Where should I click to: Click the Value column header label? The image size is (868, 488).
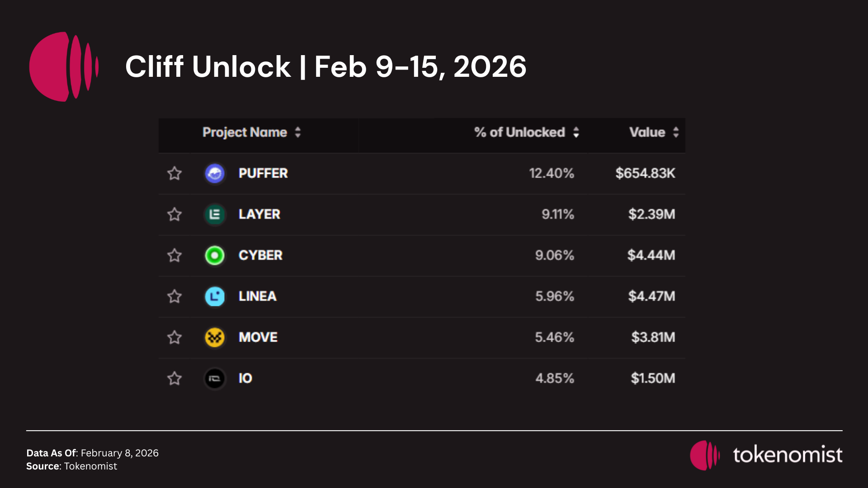click(647, 132)
